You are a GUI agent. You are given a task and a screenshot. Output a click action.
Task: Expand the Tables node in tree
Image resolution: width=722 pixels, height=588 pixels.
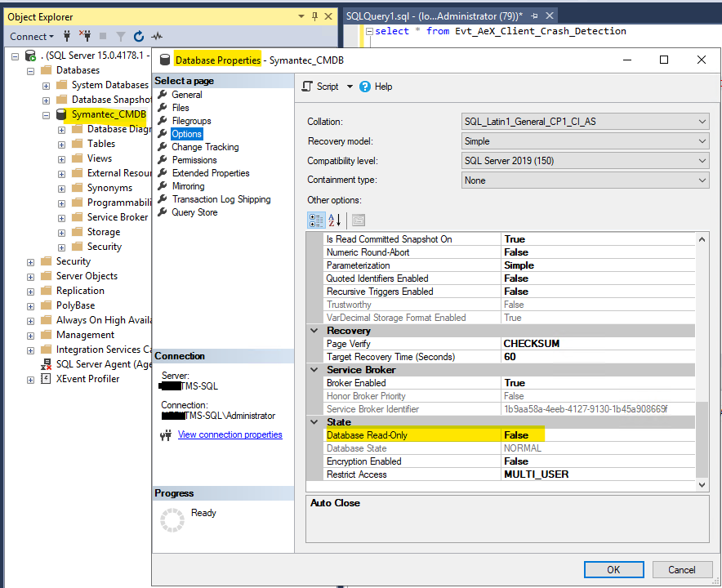click(63, 144)
